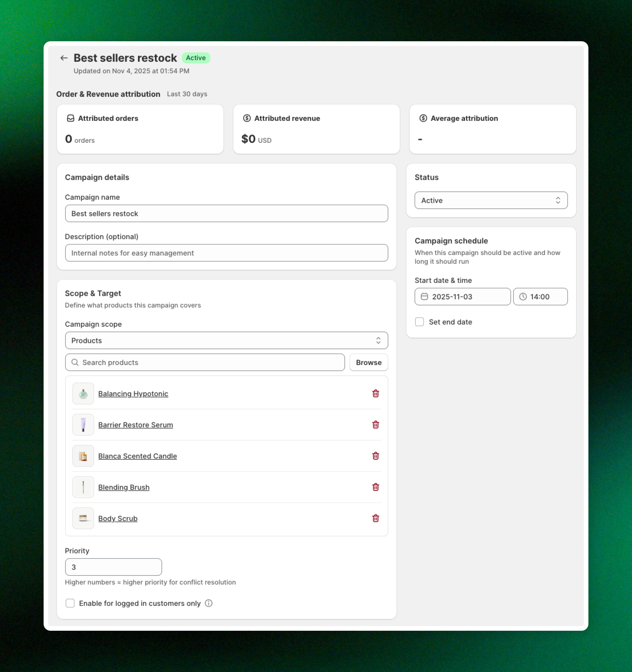This screenshot has height=672, width=632.
Task: Click the Order & Revenue attribution heading
Action: 108,94
